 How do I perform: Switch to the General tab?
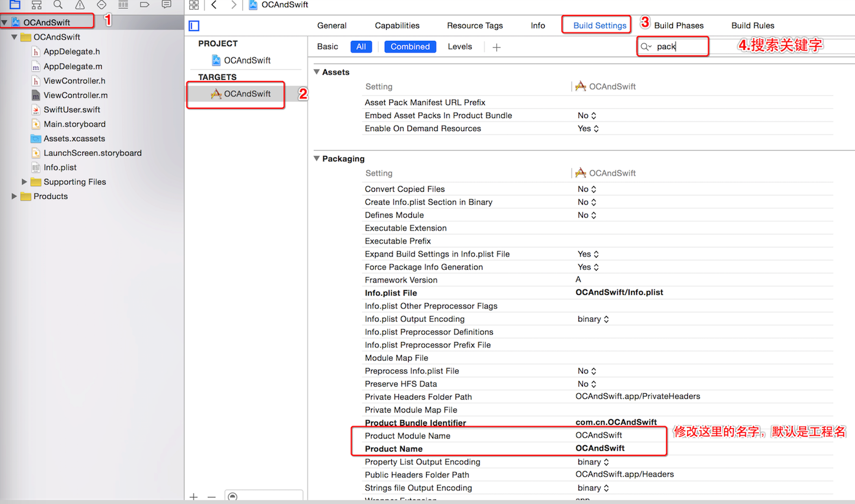(x=332, y=26)
